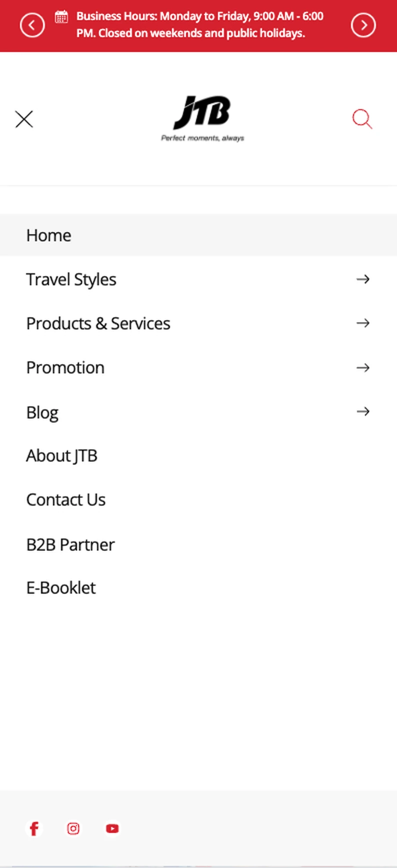
Task: Expand Promotion submenu arrow
Action: pos(363,367)
